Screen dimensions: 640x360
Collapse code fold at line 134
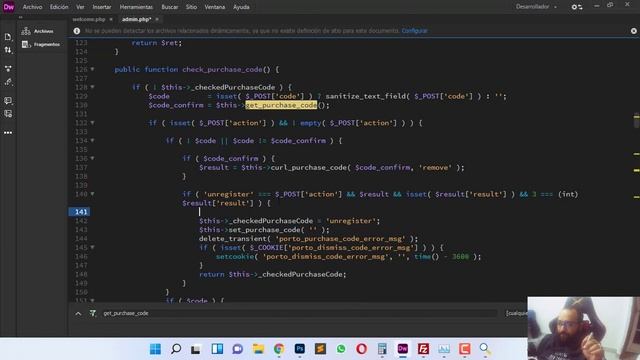92,140
